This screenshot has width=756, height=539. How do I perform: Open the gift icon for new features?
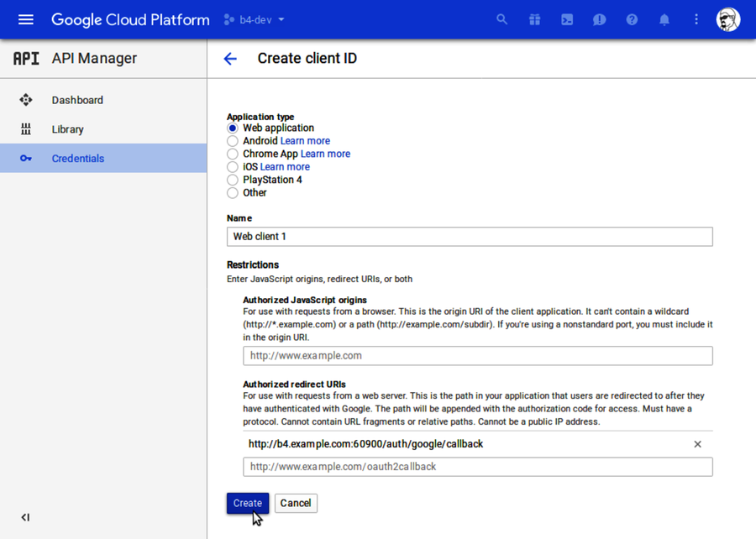tap(534, 18)
